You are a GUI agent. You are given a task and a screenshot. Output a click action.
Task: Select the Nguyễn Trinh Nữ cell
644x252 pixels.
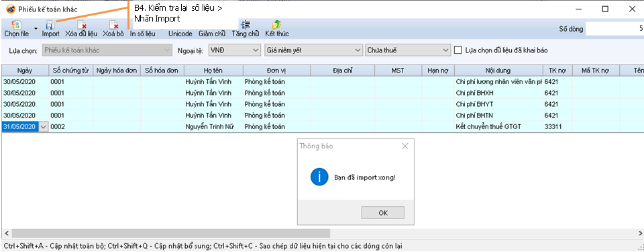[x=213, y=127]
